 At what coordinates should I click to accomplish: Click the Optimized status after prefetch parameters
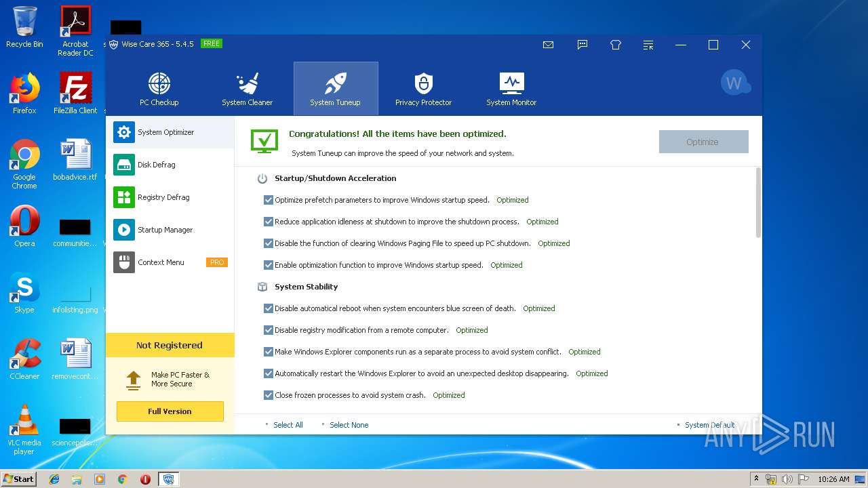pos(512,200)
